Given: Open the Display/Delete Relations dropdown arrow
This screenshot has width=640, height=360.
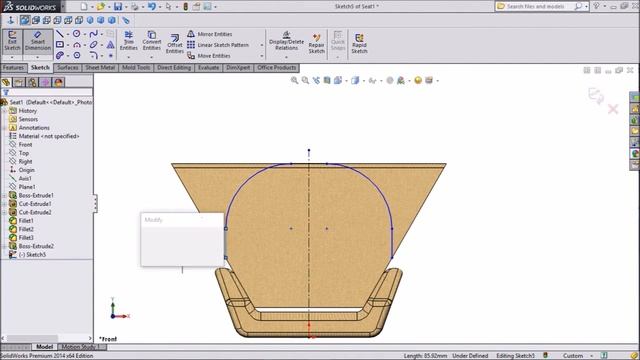Looking at the screenshot, I should click(x=286, y=57).
